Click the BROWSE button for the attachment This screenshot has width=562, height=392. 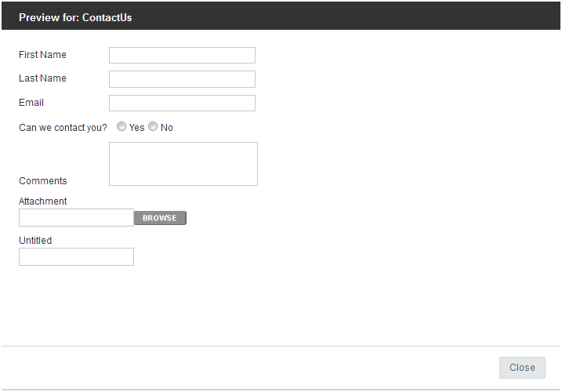point(160,218)
